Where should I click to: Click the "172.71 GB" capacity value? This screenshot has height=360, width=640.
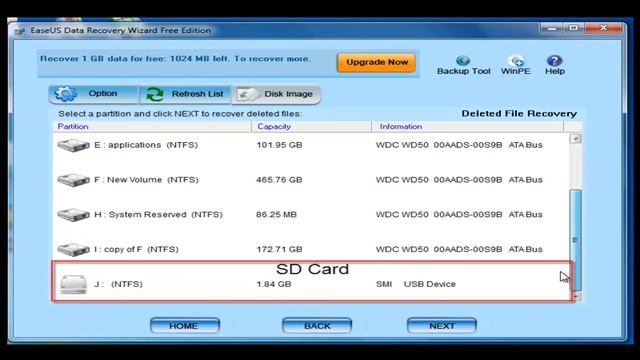pos(279,249)
